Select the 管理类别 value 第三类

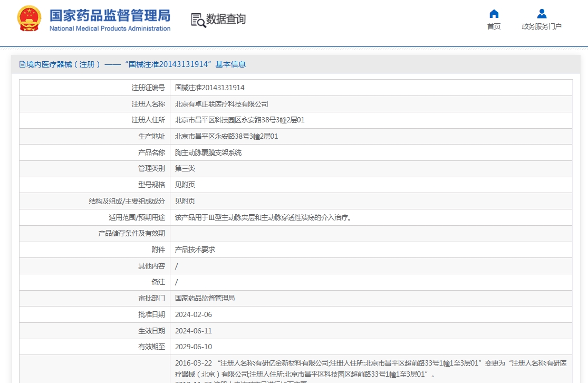click(x=185, y=169)
